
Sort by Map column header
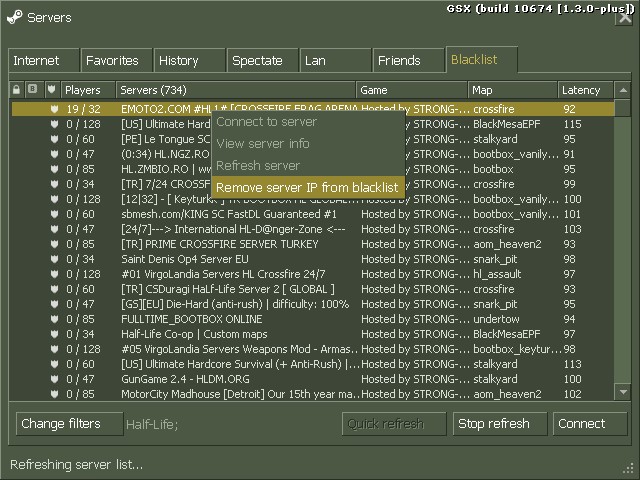tap(512, 90)
